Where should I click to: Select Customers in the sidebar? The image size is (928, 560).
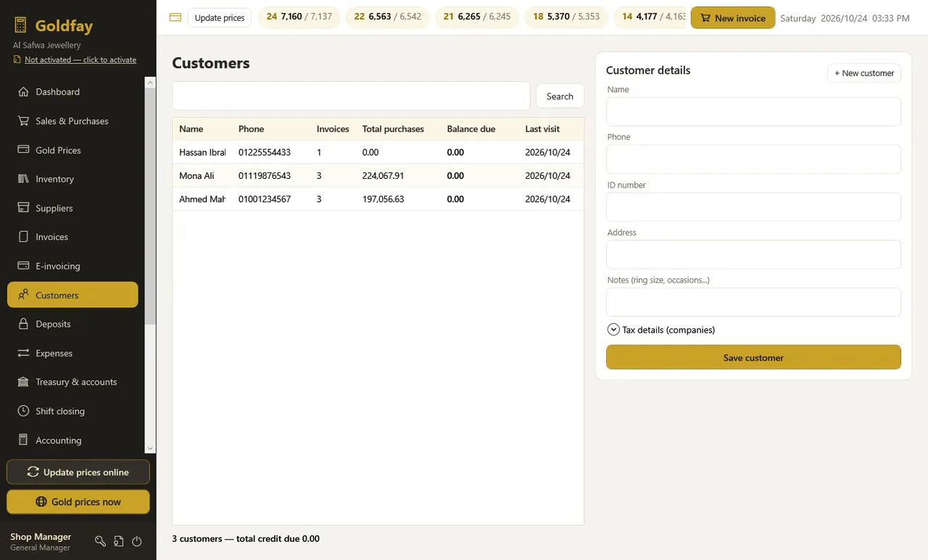click(72, 295)
